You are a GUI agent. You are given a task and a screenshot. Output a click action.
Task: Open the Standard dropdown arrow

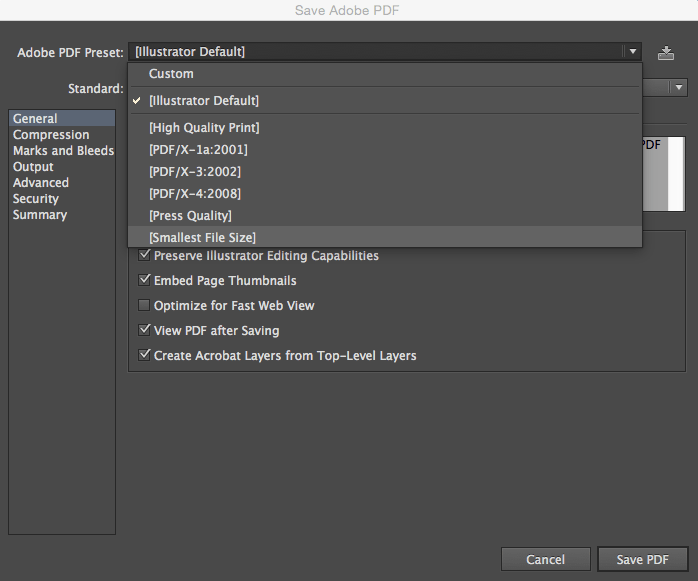[x=678, y=87]
